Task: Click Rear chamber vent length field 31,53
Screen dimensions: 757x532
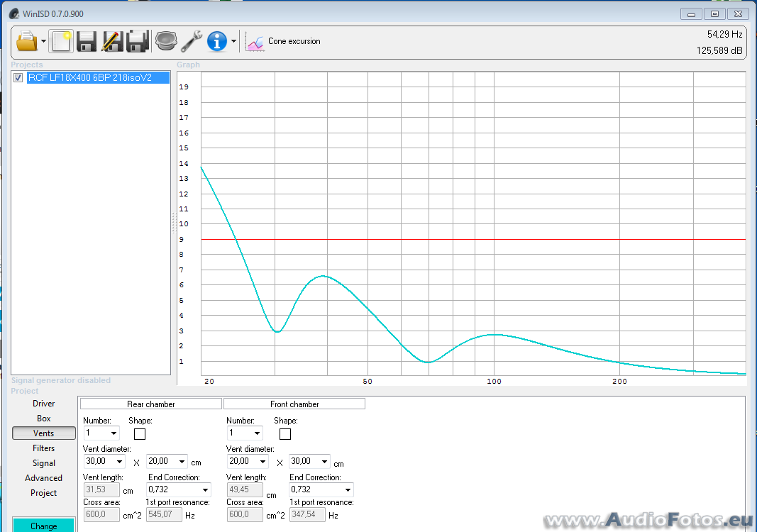Action: (x=101, y=489)
